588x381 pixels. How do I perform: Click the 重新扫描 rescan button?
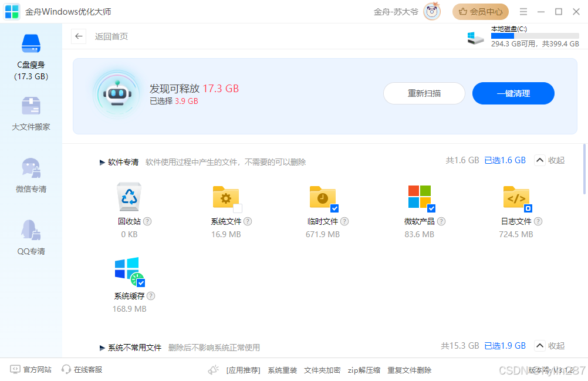424,93
